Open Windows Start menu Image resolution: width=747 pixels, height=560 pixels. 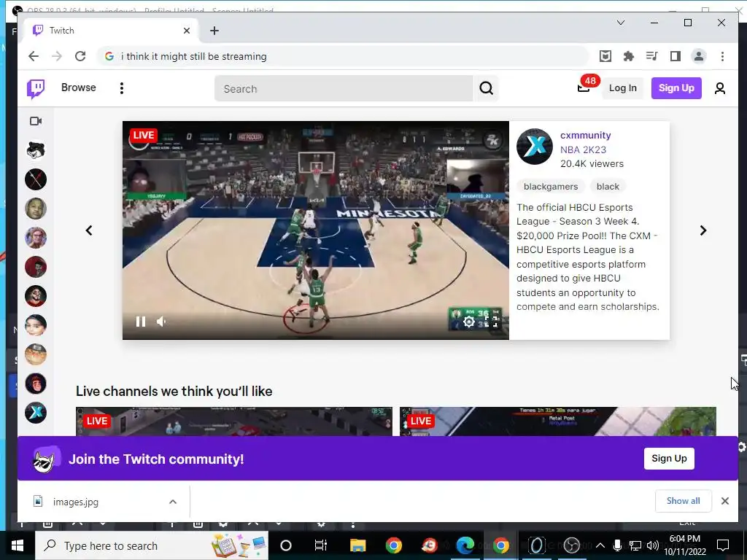(18, 545)
